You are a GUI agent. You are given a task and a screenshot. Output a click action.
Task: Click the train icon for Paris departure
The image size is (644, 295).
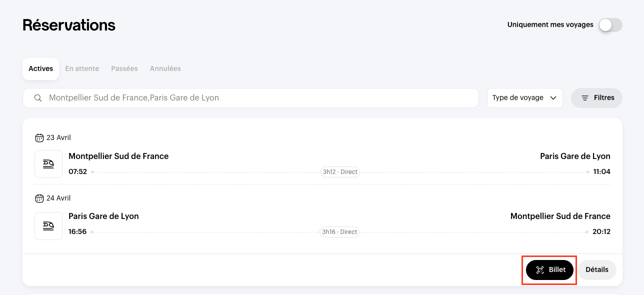(x=48, y=226)
